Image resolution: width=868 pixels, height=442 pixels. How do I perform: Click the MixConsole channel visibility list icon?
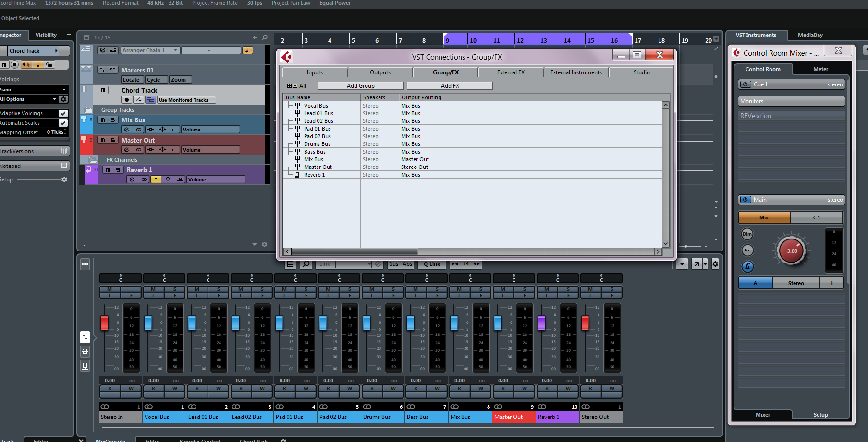[290, 264]
